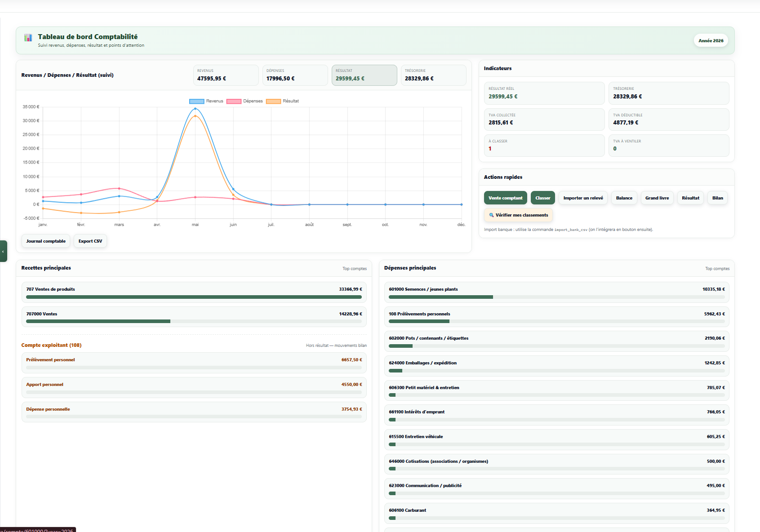The width and height of the screenshot is (760, 532).
Task: Open 624000 Emballages / expédition account
Action: pos(557,366)
